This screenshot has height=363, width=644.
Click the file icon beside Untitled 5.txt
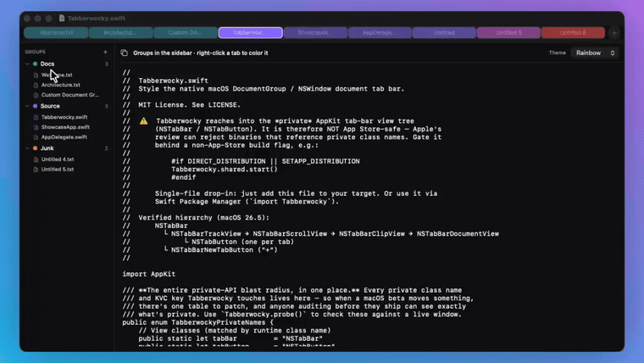(x=36, y=170)
